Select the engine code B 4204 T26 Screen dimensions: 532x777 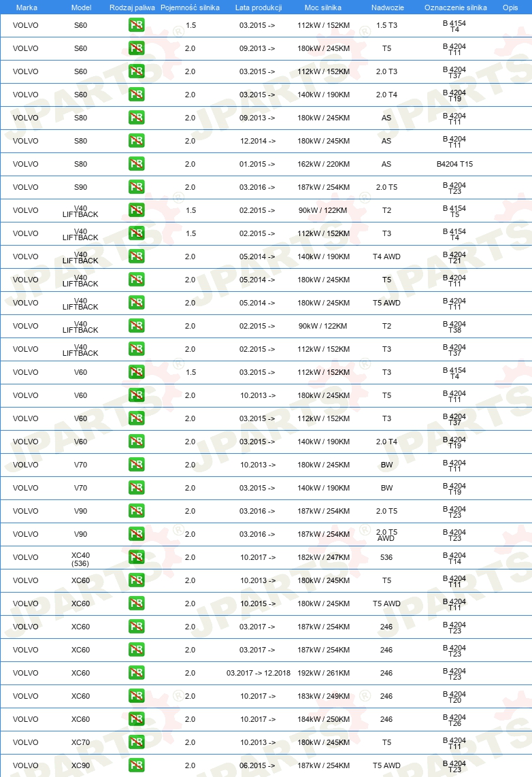[x=454, y=720]
